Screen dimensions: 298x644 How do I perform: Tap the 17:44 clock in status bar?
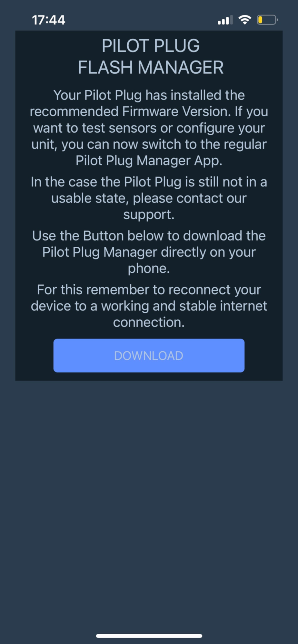pyautogui.click(x=49, y=20)
